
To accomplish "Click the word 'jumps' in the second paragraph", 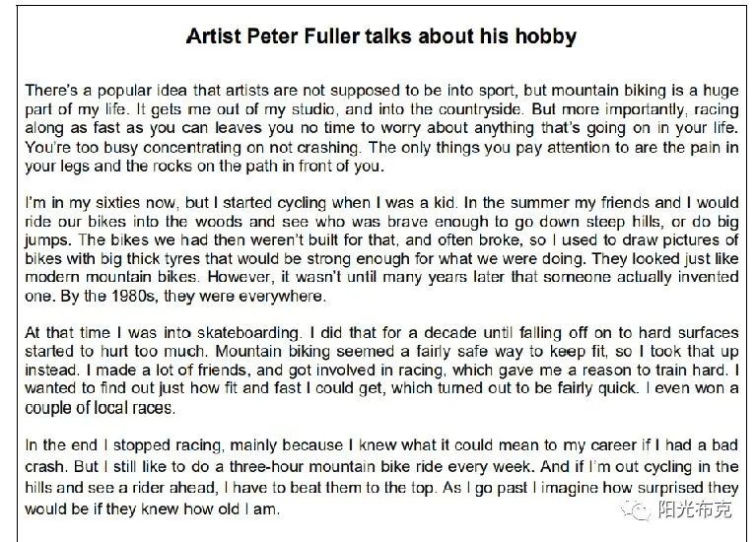I will 47,240.
